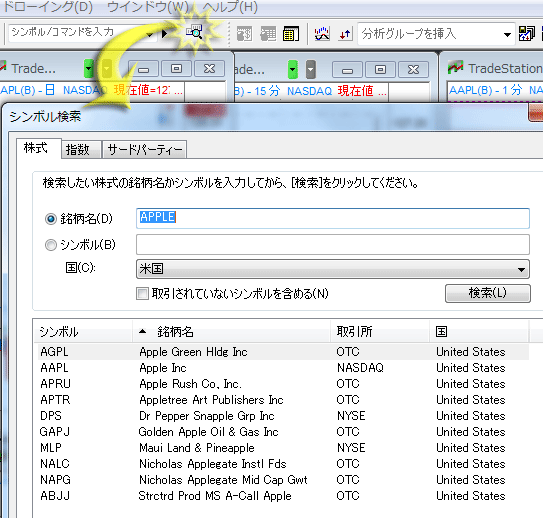The height and width of the screenshot is (518, 543).
Task: Open the symbol/command box dropdown arrow
Action: tap(150, 34)
